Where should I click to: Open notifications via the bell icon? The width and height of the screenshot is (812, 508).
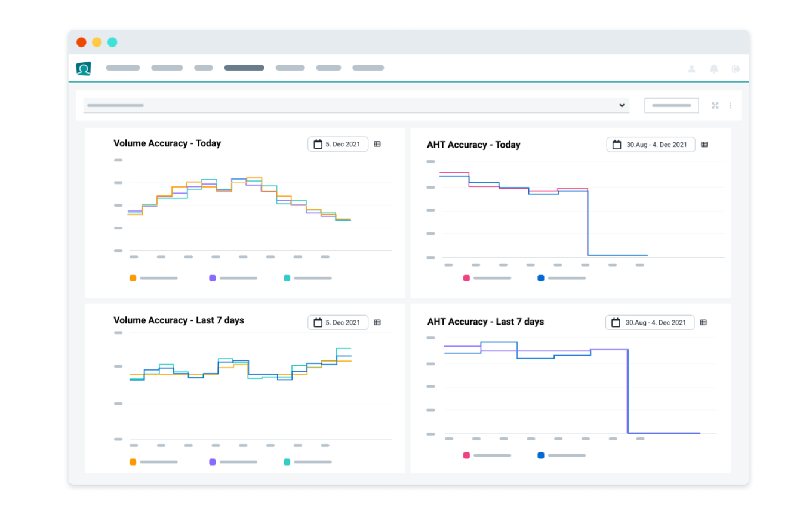pyautogui.click(x=713, y=68)
